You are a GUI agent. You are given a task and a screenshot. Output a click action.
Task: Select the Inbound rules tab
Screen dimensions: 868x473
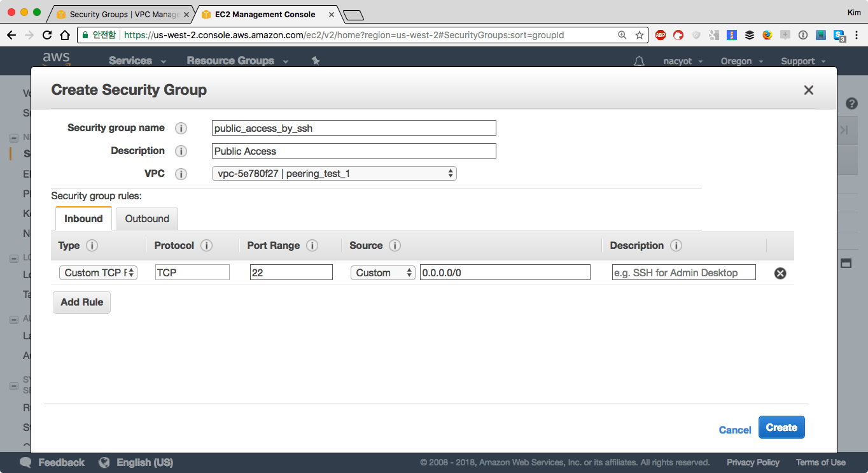coord(83,219)
